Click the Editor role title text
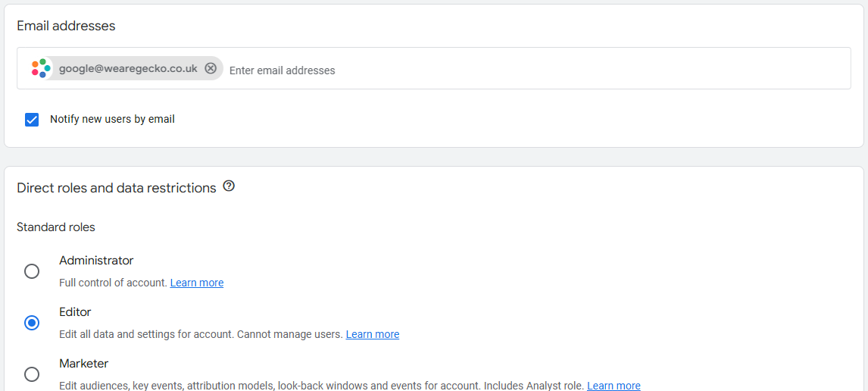 click(x=75, y=312)
